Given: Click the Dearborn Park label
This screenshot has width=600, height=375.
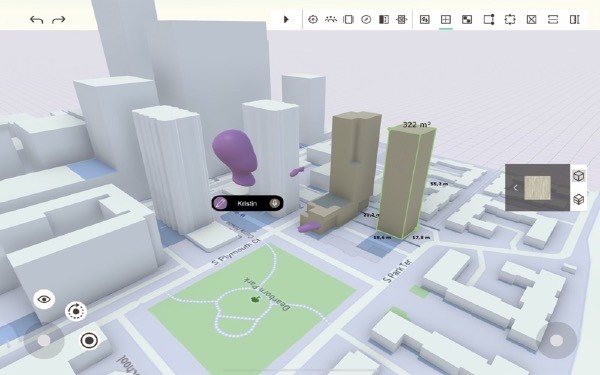Looking at the screenshot, I should coord(266,293).
